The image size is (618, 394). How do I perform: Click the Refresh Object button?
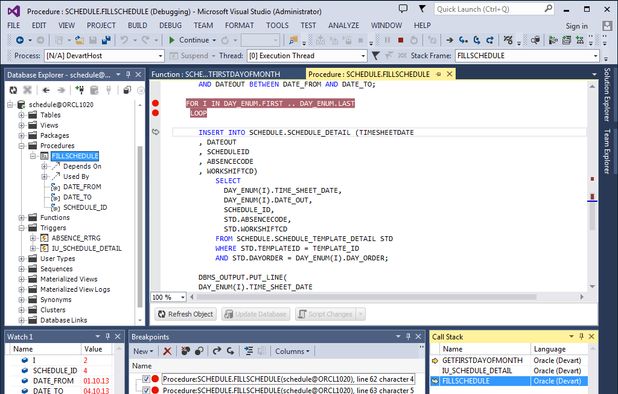pyautogui.click(x=186, y=314)
